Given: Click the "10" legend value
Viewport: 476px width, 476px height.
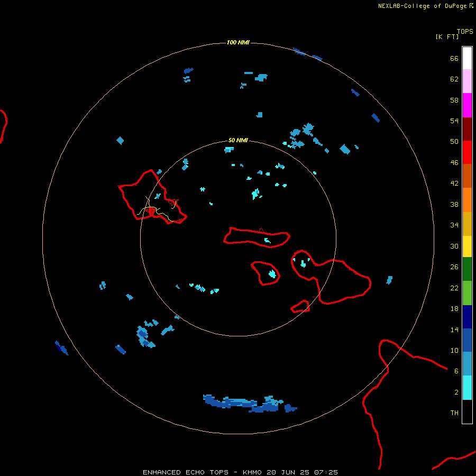Looking at the screenshot, I should tap(454, 350).
